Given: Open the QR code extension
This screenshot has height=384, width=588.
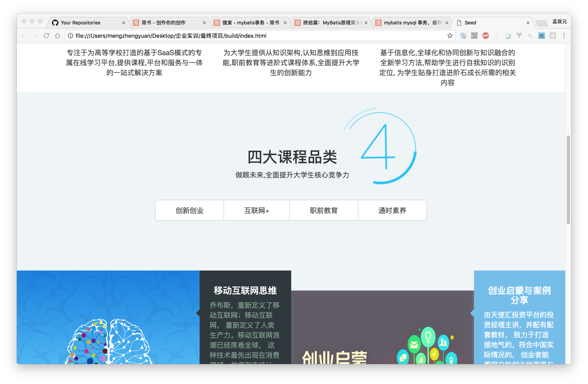Looking at the screenshot, I should tap(474, 36).
